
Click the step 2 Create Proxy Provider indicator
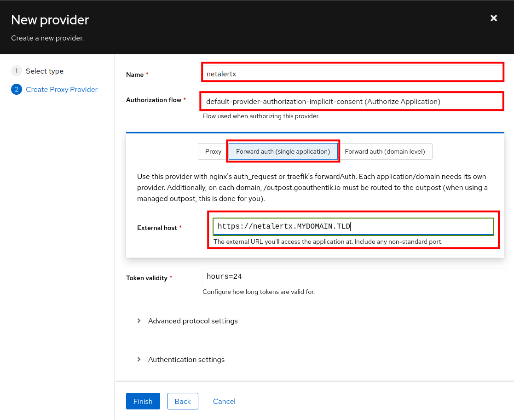16,89
